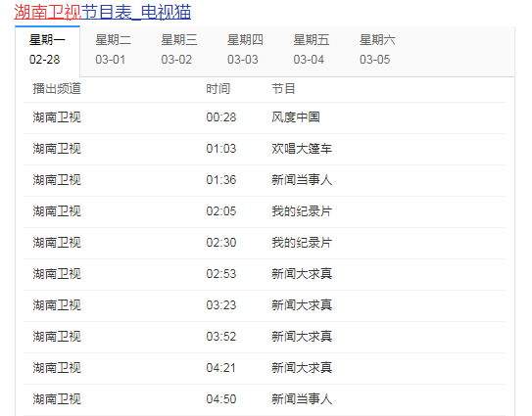Click 湖南卫视 in the 02:53 row
The height and width of the screenshot is (416, 532).
[x=57, y=274]
